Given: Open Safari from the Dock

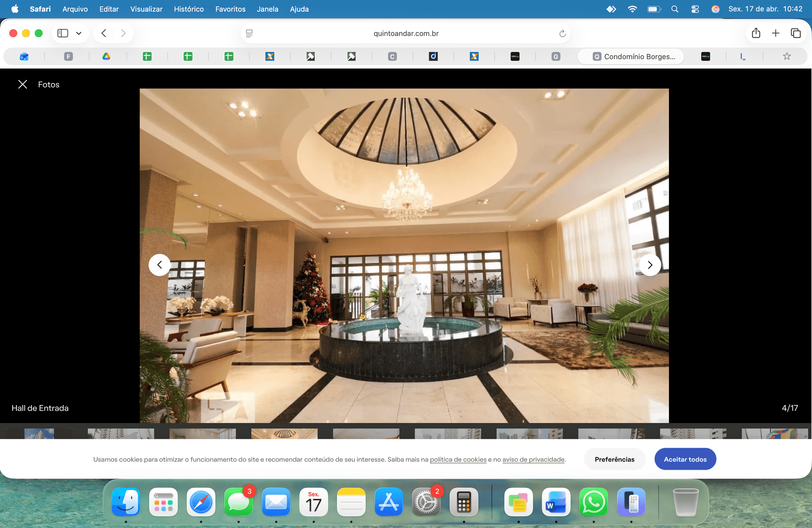Looking at the screenshot, I should tap(201, 502).
